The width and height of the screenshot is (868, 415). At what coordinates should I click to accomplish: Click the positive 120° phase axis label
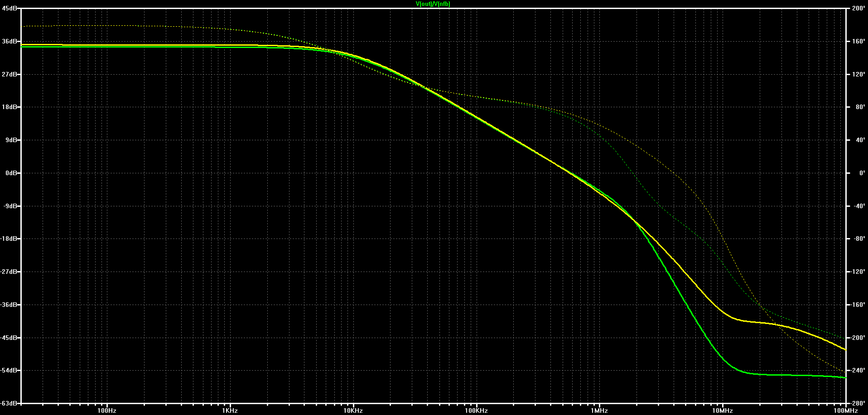pos(858,74)
